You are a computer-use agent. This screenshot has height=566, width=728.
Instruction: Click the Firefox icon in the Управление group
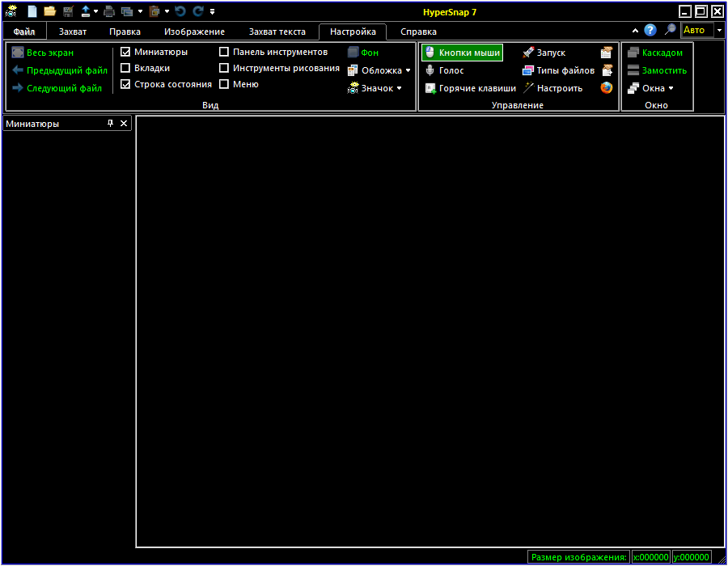point(607,87)
